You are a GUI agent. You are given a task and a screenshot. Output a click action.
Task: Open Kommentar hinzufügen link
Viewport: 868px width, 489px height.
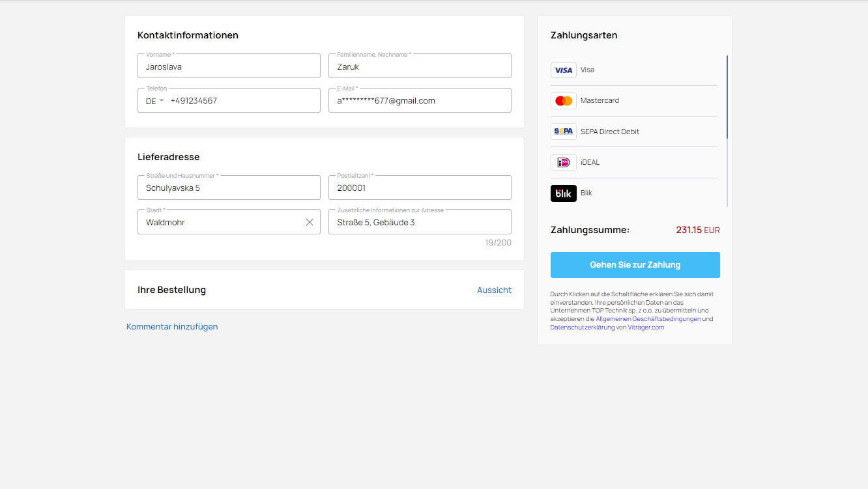point(172,327)
